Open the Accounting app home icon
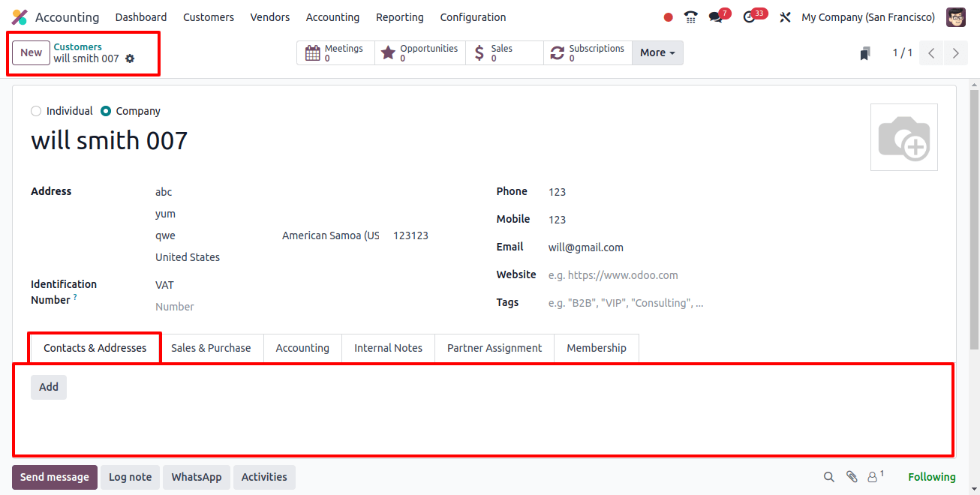This screenshot has height=495, width=980. pyautogui.click(x=20, y=17)
